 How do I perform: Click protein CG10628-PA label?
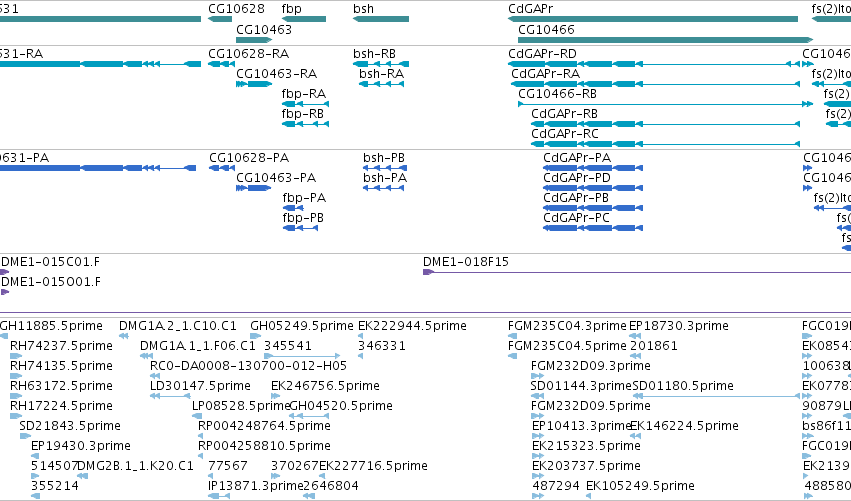click(249, 158)
